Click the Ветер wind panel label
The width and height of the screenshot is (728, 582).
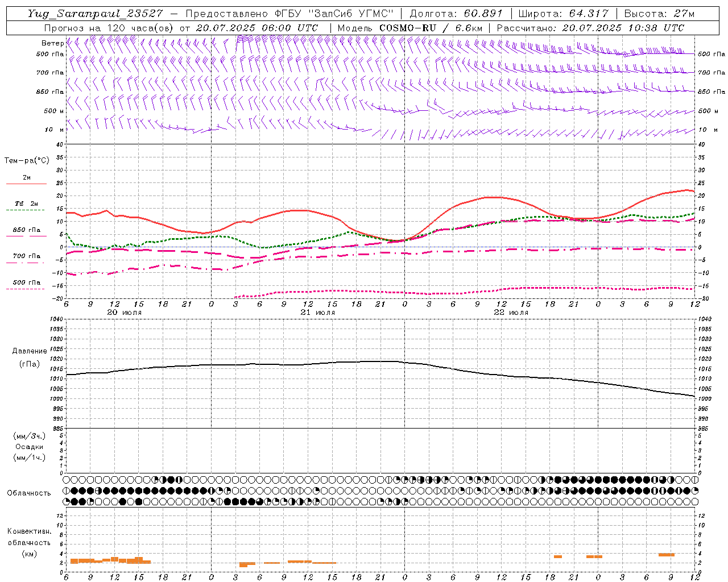52,43
